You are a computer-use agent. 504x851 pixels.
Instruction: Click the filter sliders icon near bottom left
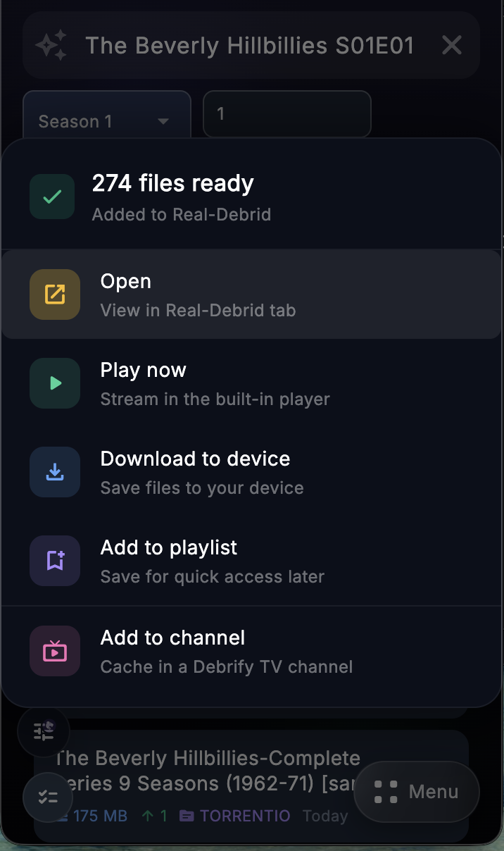(43, 731)
